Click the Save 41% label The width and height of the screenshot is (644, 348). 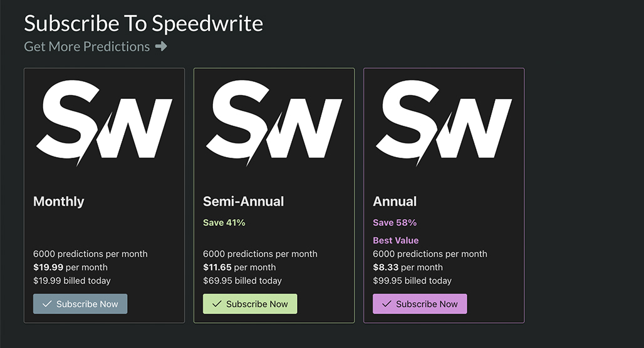click(x=224, y=222)
